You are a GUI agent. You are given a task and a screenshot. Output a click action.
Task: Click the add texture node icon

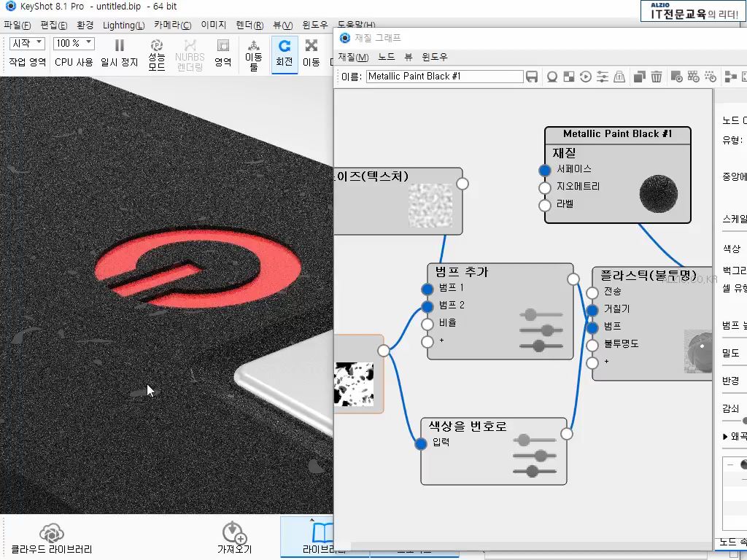pyautogui.click(x=693, y=77)
